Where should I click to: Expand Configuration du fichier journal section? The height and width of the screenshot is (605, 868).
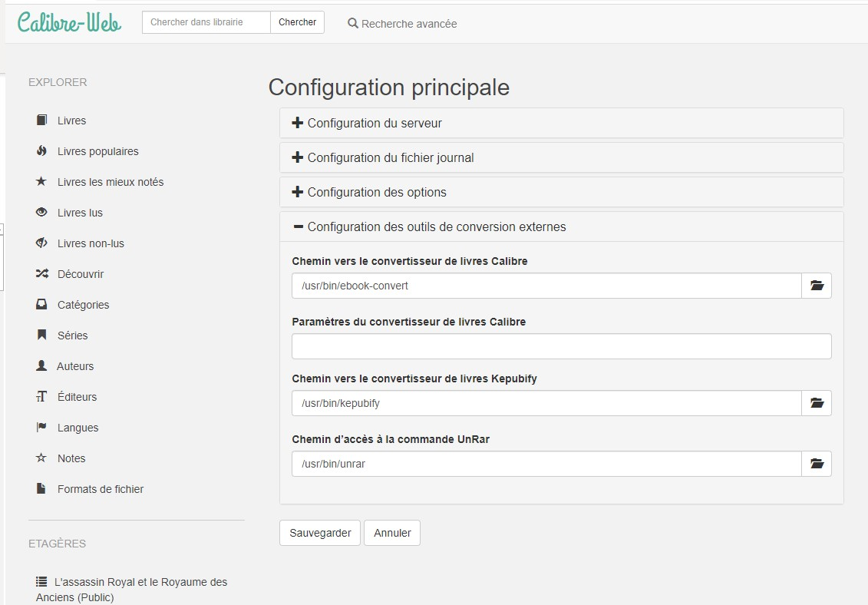click(x=390, y=157)
